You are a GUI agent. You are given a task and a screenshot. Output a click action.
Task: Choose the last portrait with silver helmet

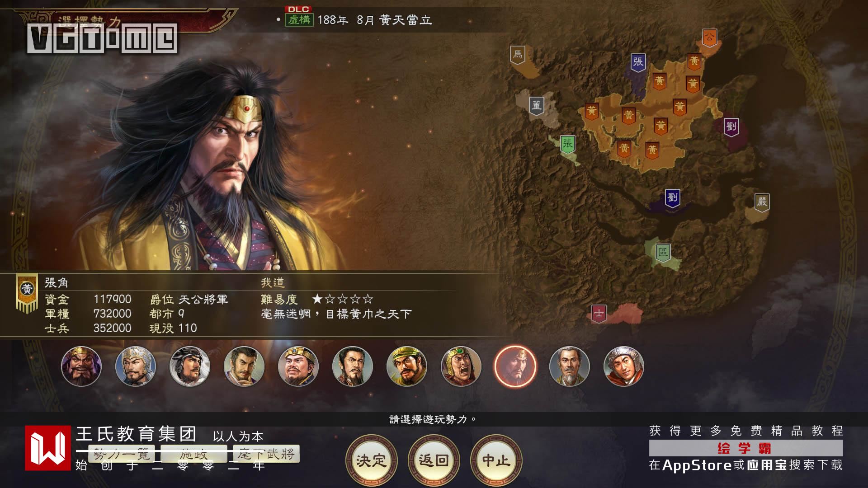(624, 366)
